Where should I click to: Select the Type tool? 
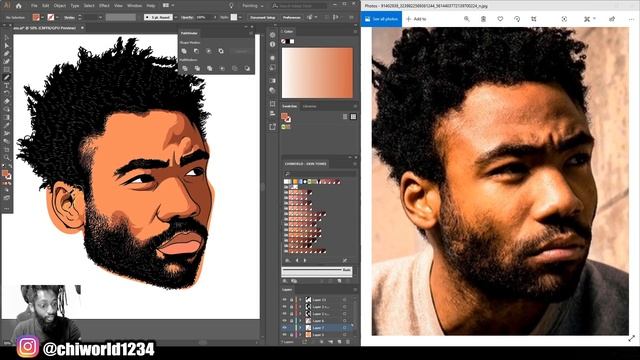tap(7, 86)
